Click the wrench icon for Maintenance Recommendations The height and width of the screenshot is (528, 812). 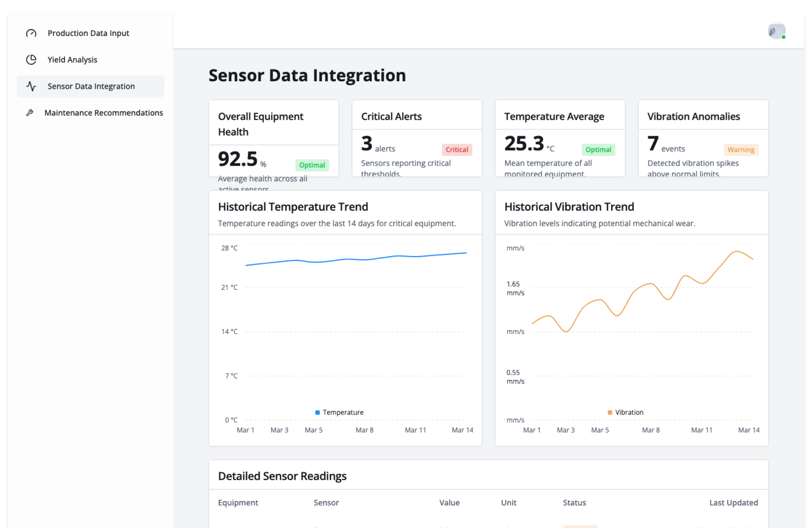30,113
